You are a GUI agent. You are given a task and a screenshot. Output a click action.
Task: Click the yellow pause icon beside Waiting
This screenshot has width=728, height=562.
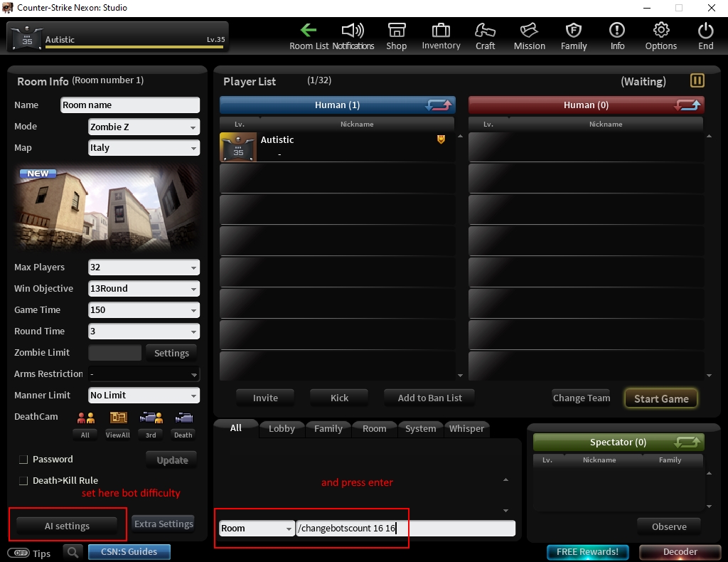[697, 80]
